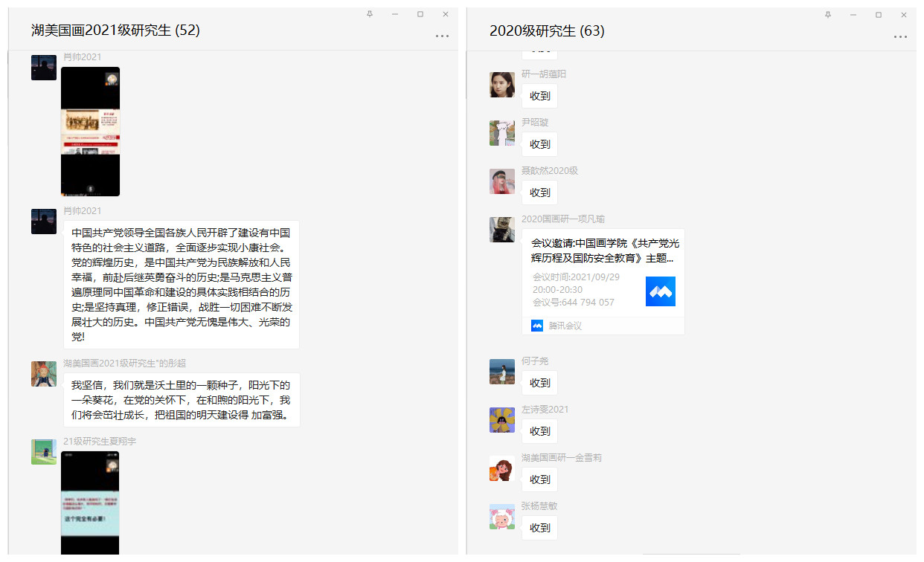
Task: Pin the 2020级研究生 chat window on top
Action: tap(828, 14)
